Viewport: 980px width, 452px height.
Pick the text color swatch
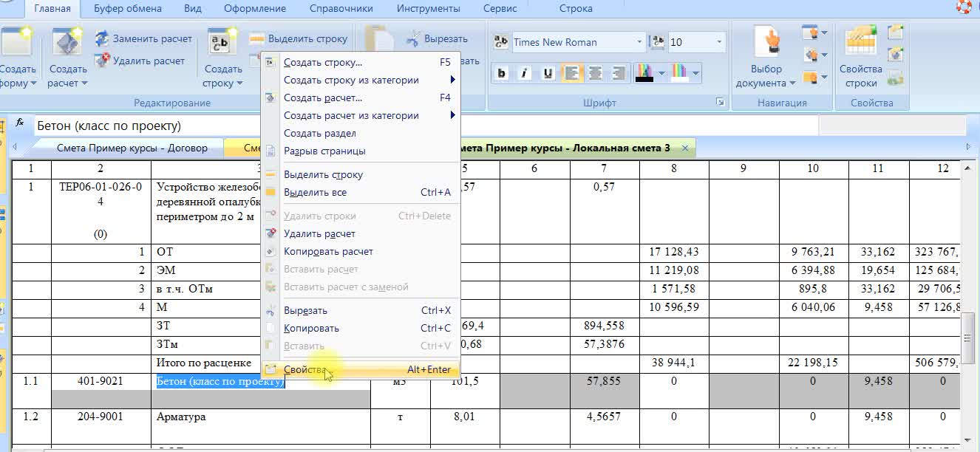[x=644, y=72]
